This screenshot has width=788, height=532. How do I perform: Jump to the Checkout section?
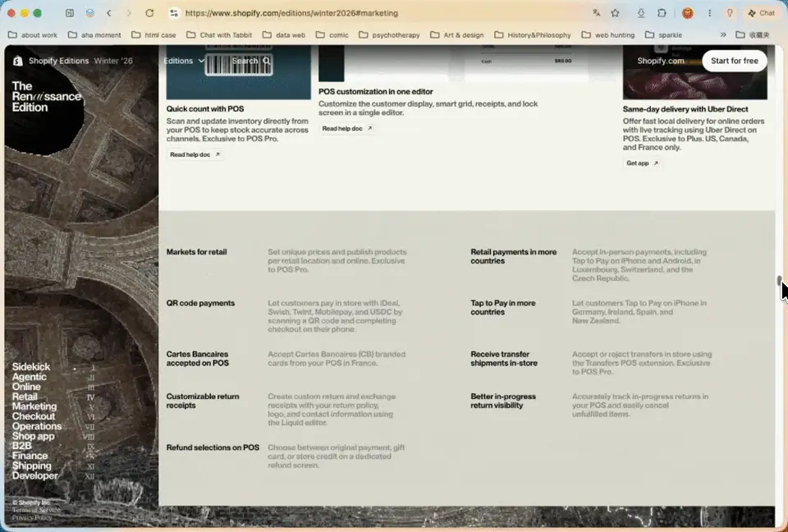click(x=34, y=416)
